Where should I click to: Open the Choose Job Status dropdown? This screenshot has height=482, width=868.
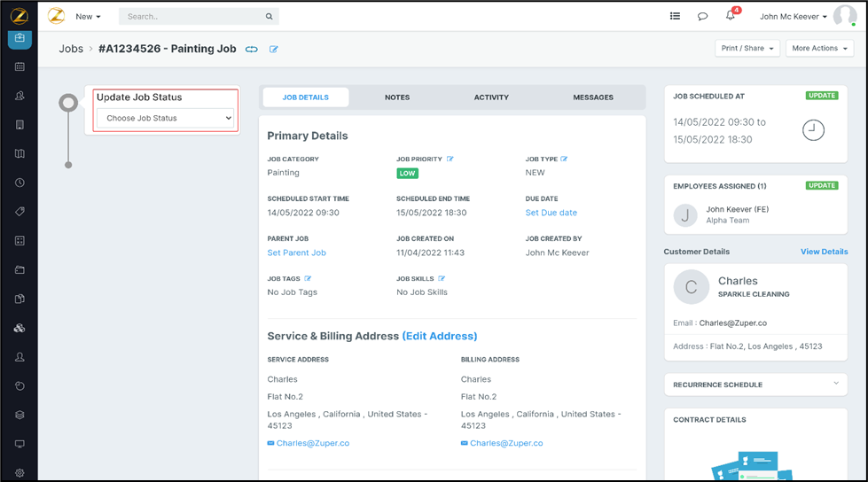[166, 118]
